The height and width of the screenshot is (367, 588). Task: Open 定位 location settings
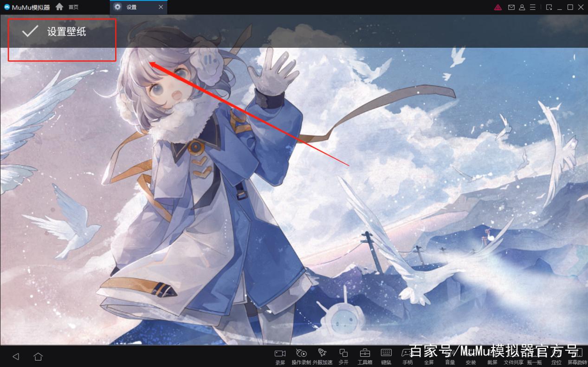[x=556, y=356]
